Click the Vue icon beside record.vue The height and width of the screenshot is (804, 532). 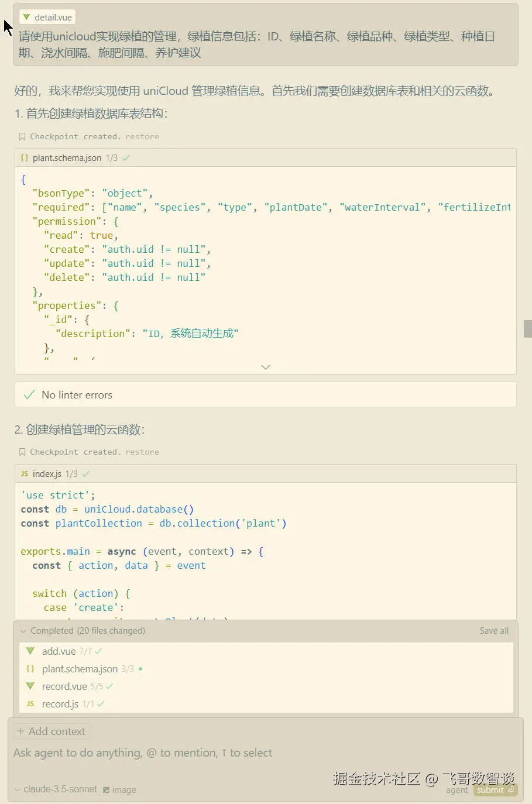(x=30, y=686)
